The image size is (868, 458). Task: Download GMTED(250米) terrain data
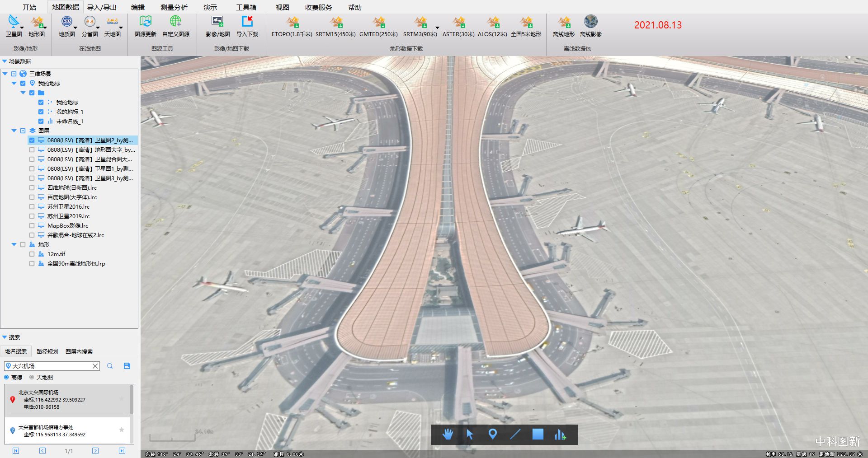pos(378,26)
